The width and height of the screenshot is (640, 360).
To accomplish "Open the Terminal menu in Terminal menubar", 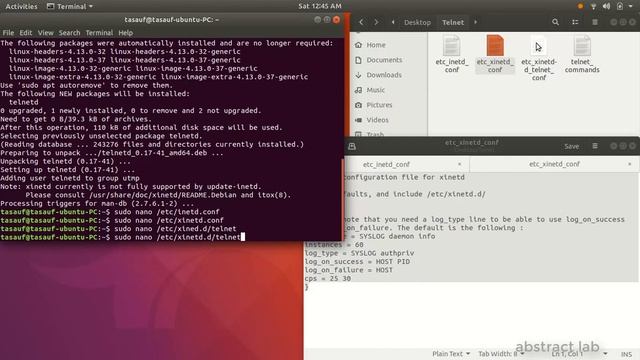I will coord(99,33).
